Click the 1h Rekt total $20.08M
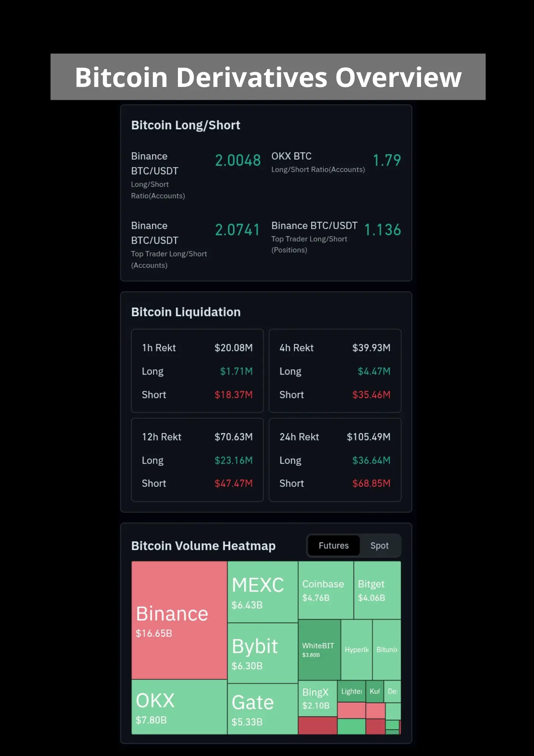The height and width of the screenshot is (756, 534). (233, 348)
